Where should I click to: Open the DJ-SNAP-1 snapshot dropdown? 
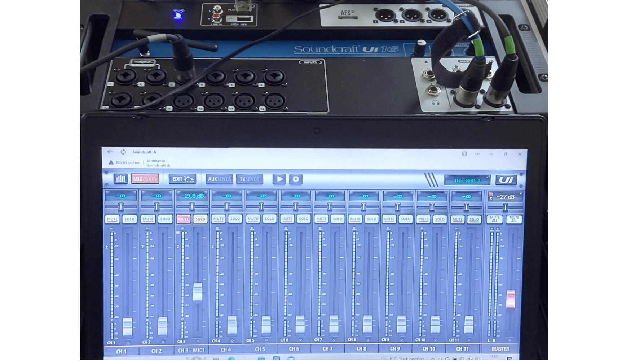[467, 180]
